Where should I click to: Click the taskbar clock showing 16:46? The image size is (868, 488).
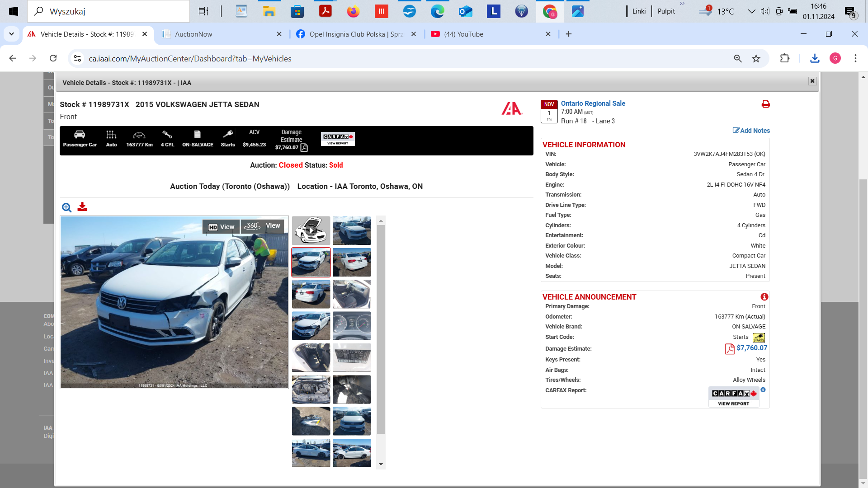[x=819, y=11]
